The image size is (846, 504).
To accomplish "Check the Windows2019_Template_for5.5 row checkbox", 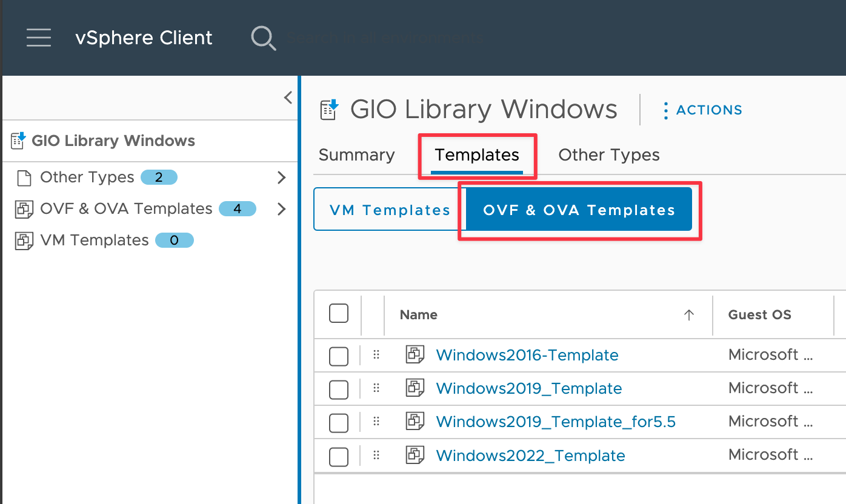I will (338, 422).
